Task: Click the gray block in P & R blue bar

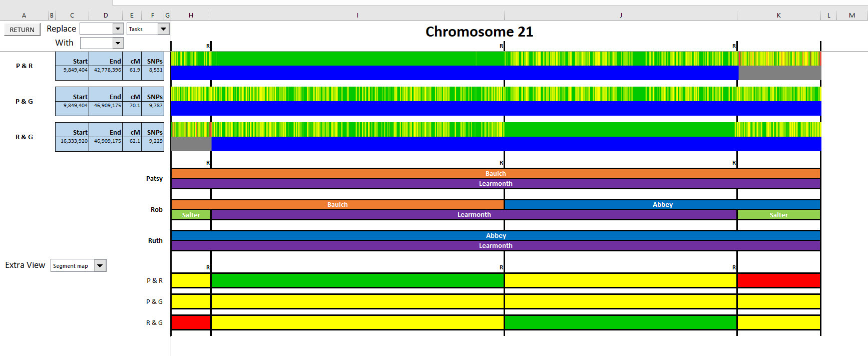Action: 779,73
